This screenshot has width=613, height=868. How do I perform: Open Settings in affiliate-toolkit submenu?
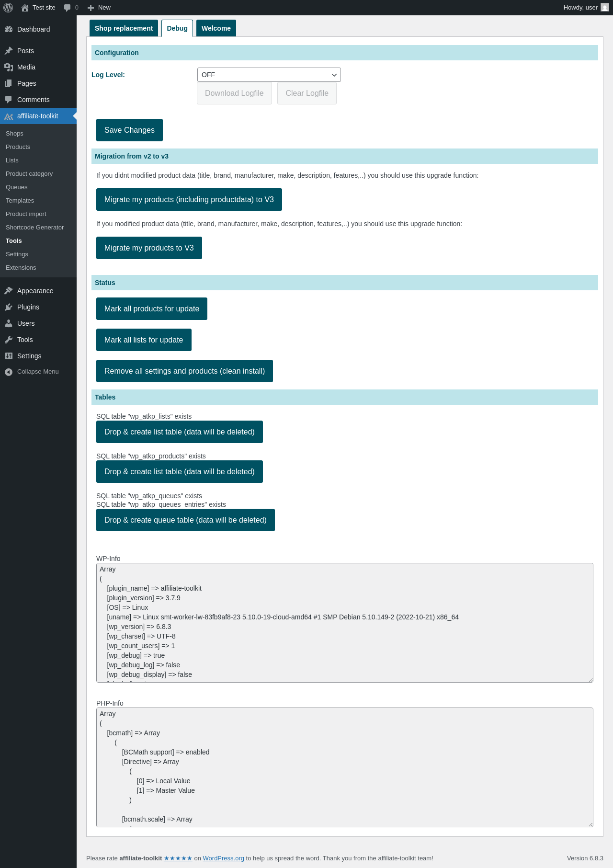tap(17, 254)
